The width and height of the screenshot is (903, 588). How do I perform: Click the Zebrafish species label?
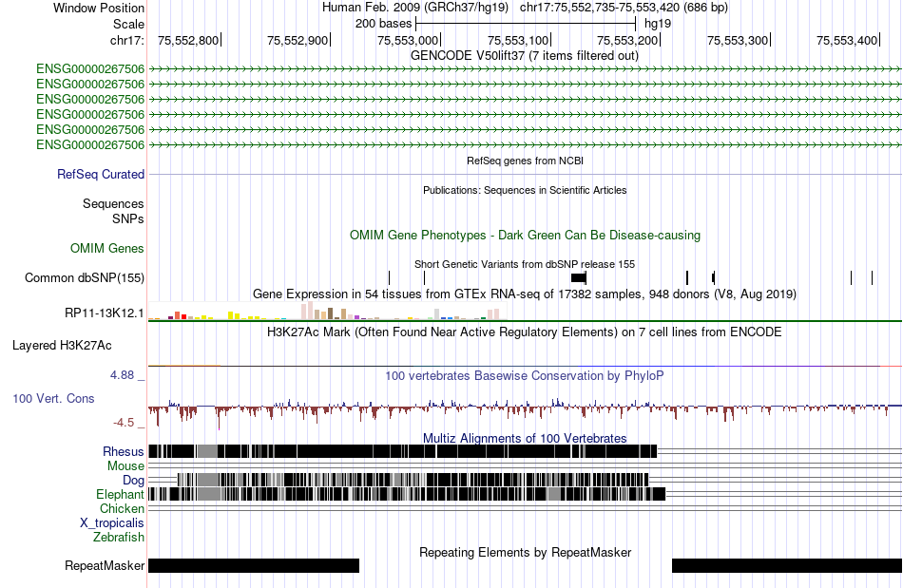point(119,538)
